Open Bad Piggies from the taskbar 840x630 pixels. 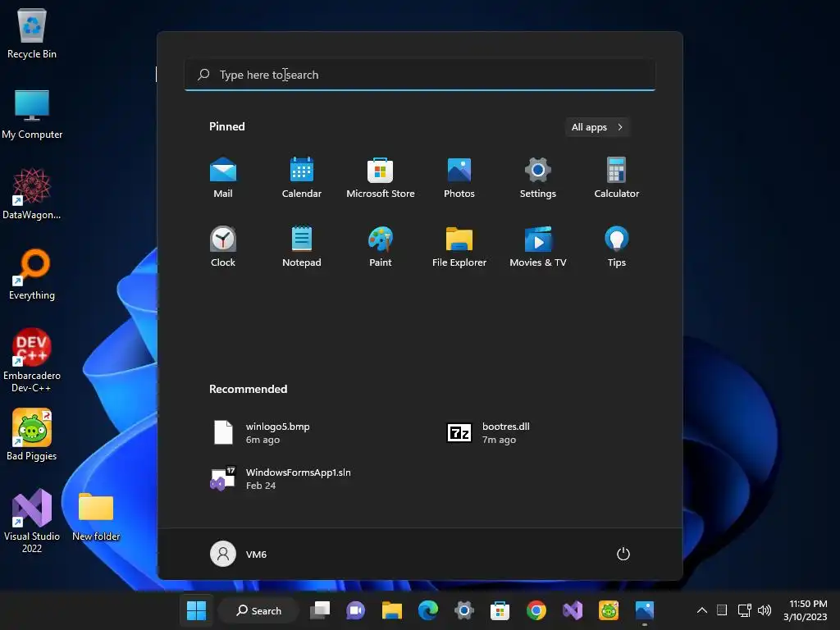click(609, 610)
